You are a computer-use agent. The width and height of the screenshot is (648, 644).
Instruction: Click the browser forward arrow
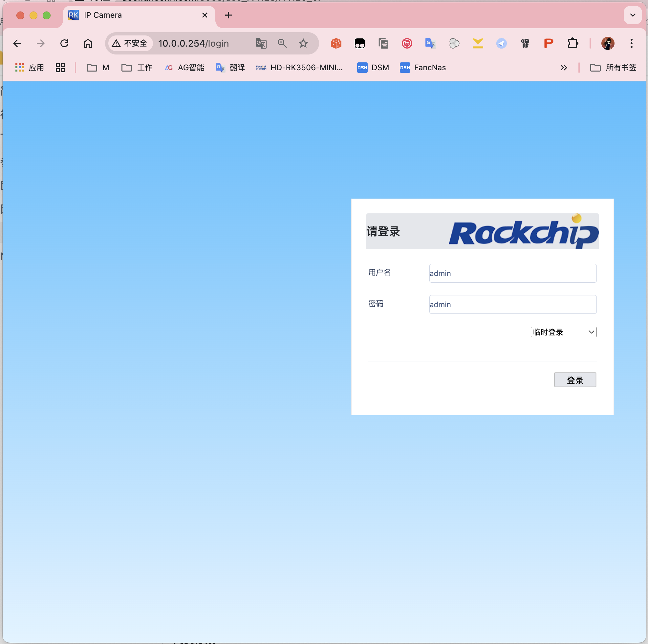tap(41, 43)
